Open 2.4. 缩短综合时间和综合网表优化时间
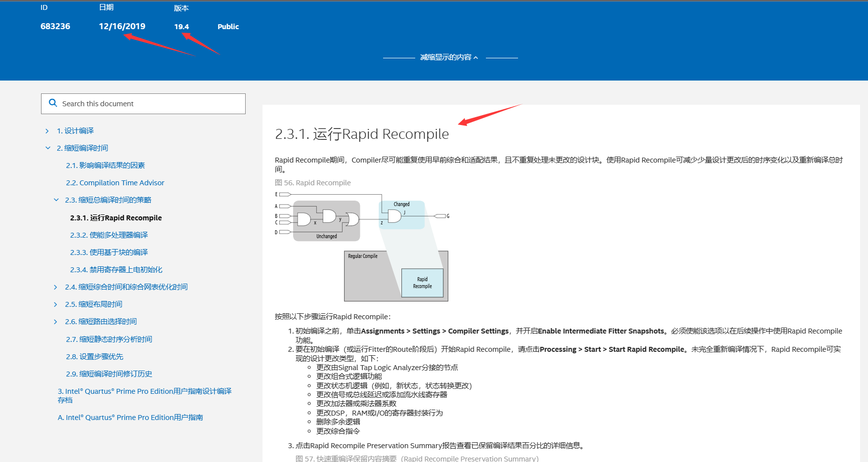 (x=127, y=287)
